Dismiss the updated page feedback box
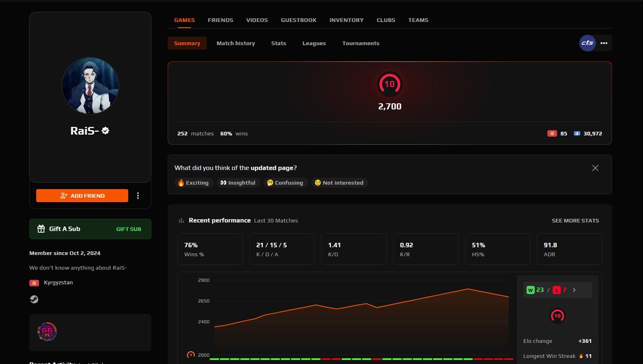The image size is (643, 364). coord(595,168)
